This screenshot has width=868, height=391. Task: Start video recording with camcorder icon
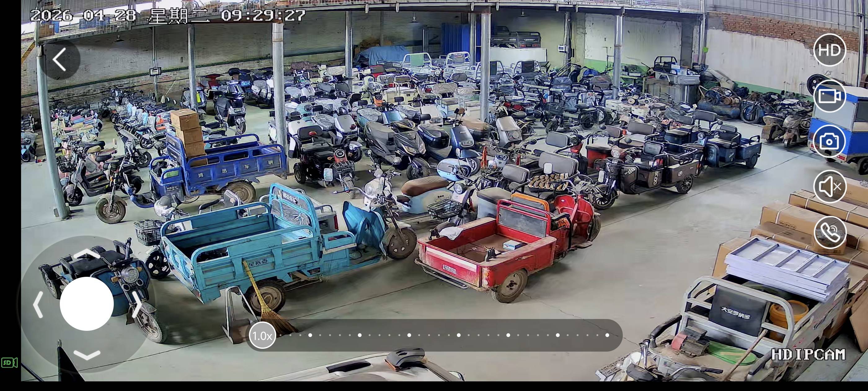[x=829, y=96]
